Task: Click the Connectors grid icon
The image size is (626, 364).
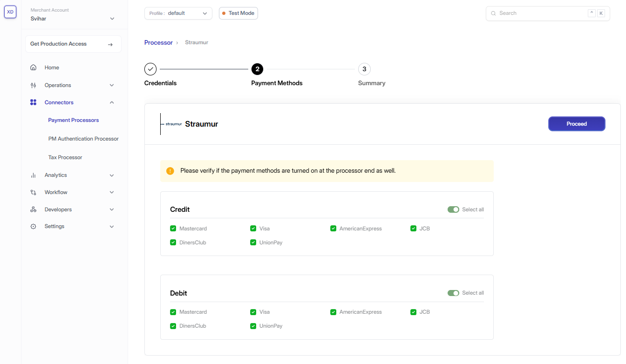Action: [x=33, y=102]
